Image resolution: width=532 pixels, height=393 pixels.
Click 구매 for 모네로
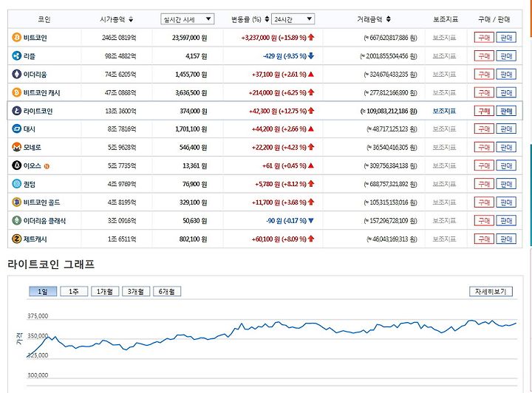(484, 147)
